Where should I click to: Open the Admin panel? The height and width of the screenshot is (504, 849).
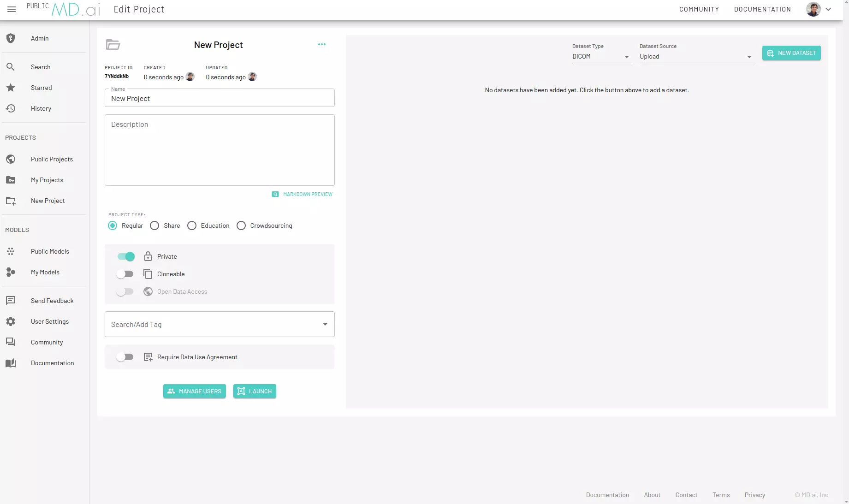pos(39,38)
